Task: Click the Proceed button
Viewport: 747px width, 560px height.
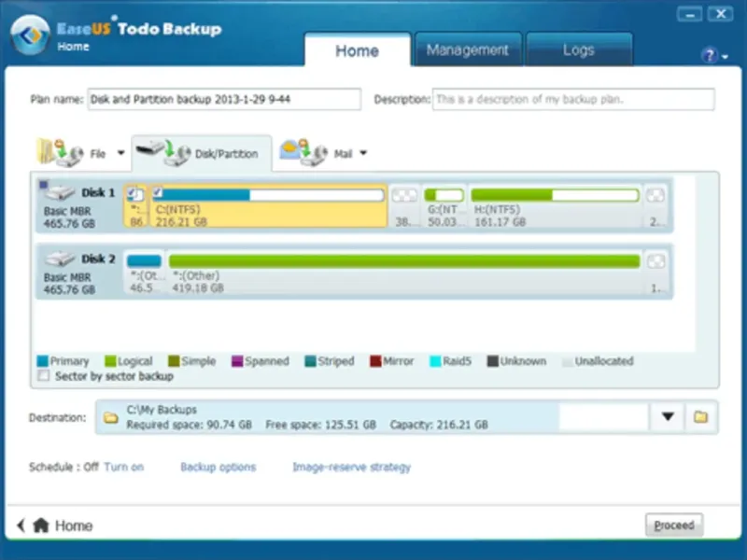Action: [x=673, y=525]
